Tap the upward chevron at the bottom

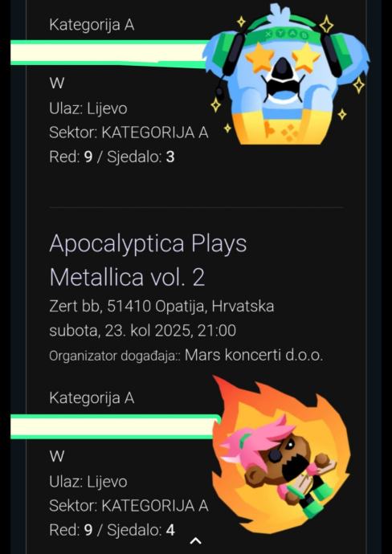pyautogui.click(x=196, y=540)
